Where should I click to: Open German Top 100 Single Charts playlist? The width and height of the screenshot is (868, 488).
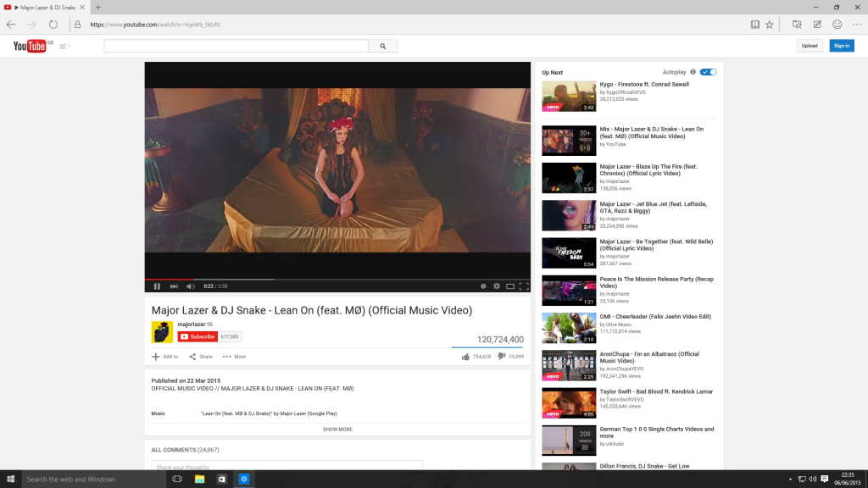pos(657,433)
